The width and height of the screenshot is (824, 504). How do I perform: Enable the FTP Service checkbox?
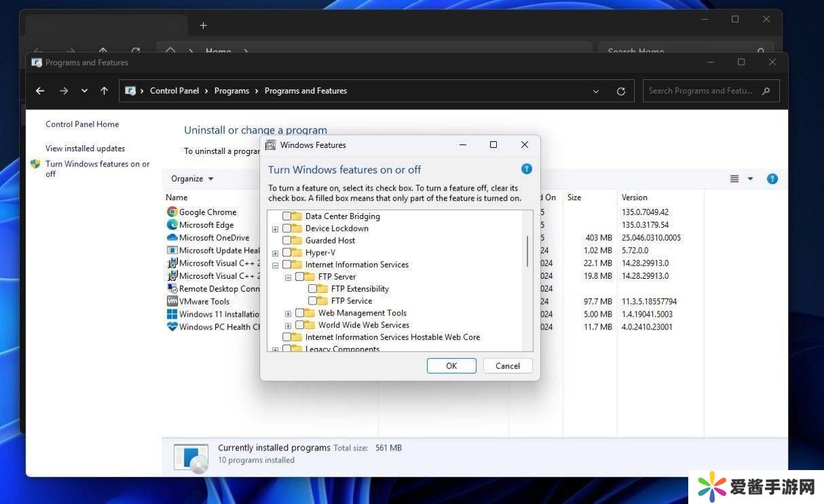(313, 301)
